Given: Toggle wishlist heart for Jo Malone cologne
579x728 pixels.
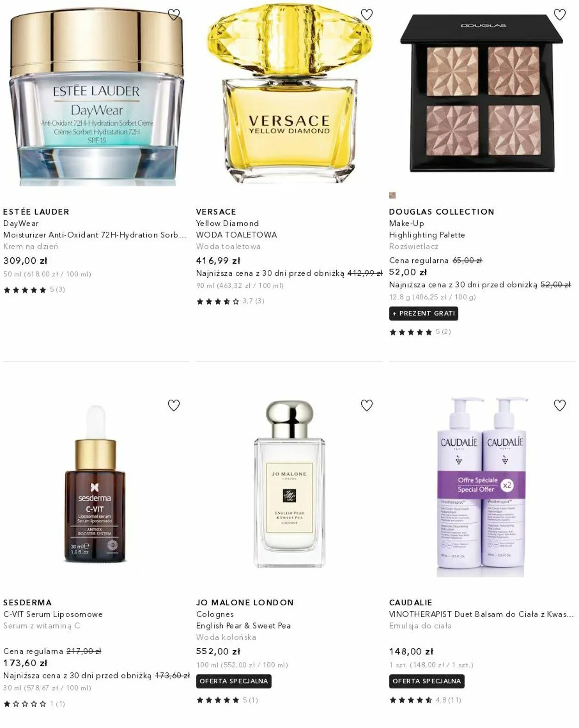Looking at the screenshot, I should [x=367, y=405].
